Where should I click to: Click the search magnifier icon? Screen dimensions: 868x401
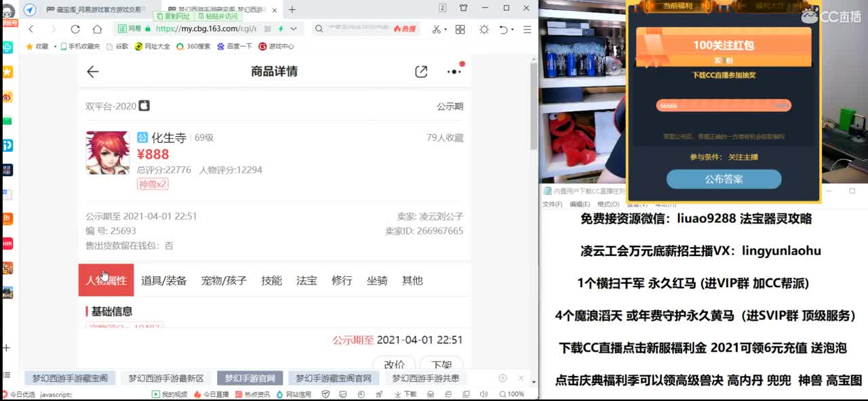[x=319, y=29]
